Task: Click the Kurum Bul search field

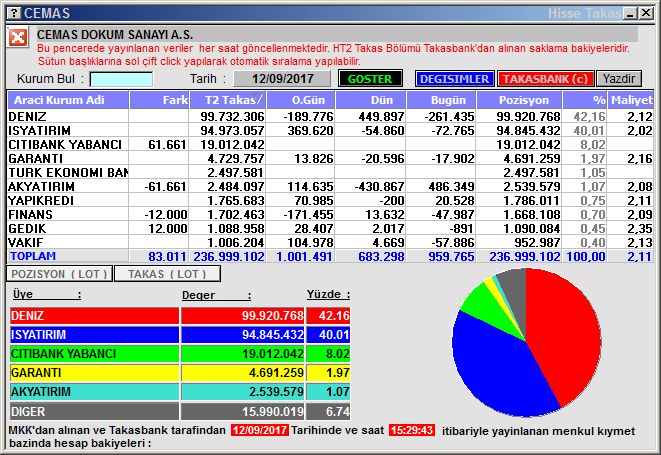Action: (x=121, y=79)
